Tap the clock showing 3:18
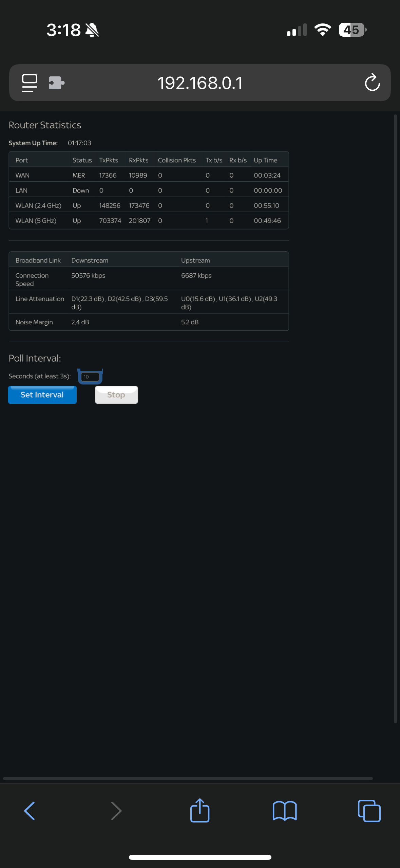400x868 pixels. pos(64,30)
